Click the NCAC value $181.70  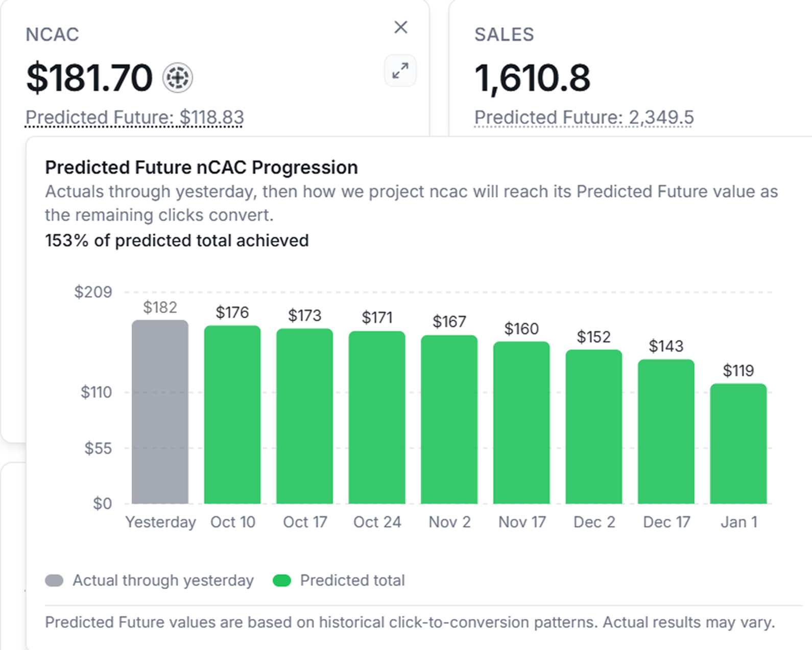[x=89, y=78]
